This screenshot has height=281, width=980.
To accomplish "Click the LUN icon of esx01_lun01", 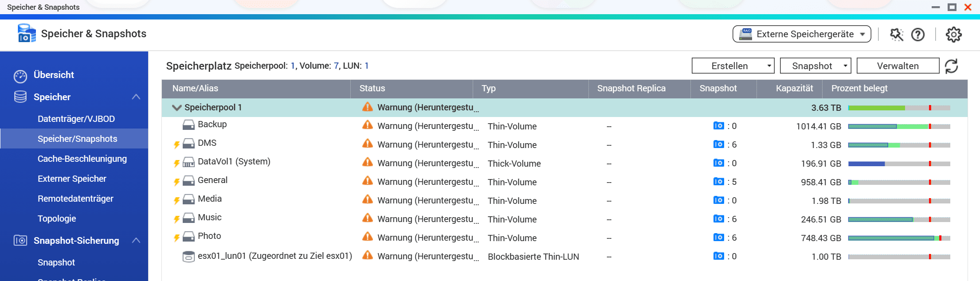I will 188,257.
